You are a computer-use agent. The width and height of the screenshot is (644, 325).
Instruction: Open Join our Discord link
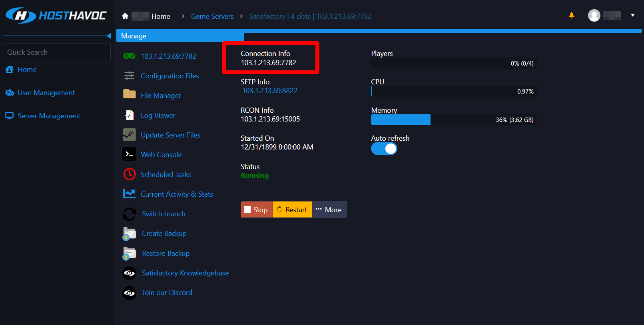[167, 293]
